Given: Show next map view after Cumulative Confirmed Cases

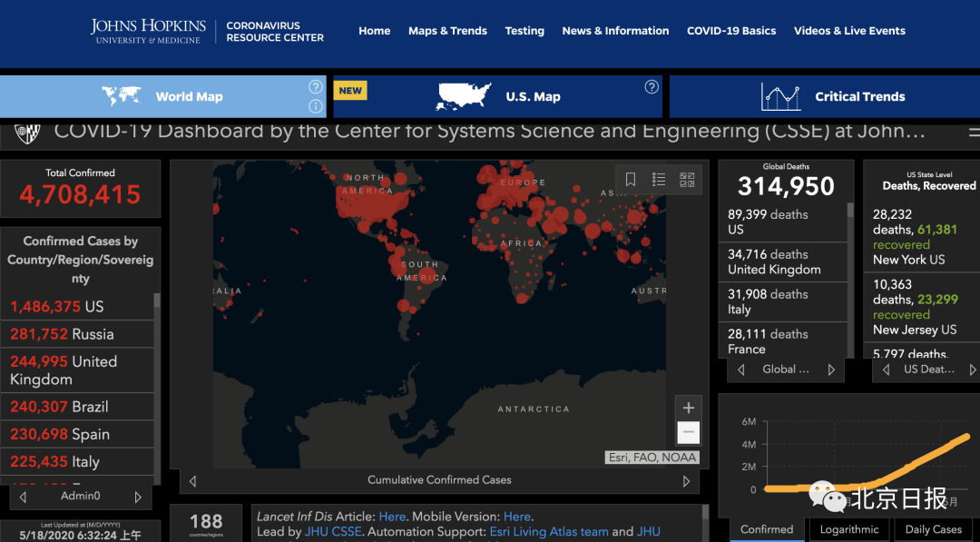Looking at the screenshot, I should pos(686,481).
